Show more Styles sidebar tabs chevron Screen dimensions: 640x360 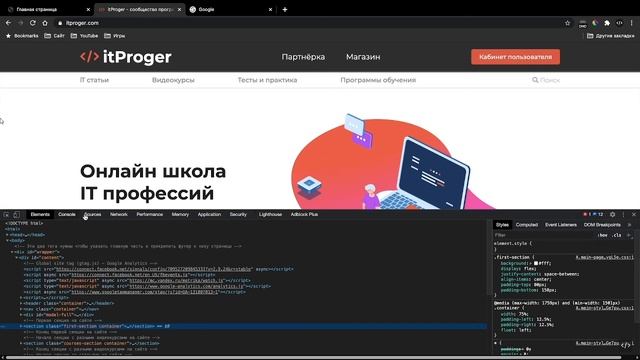[x=629, y=225]
